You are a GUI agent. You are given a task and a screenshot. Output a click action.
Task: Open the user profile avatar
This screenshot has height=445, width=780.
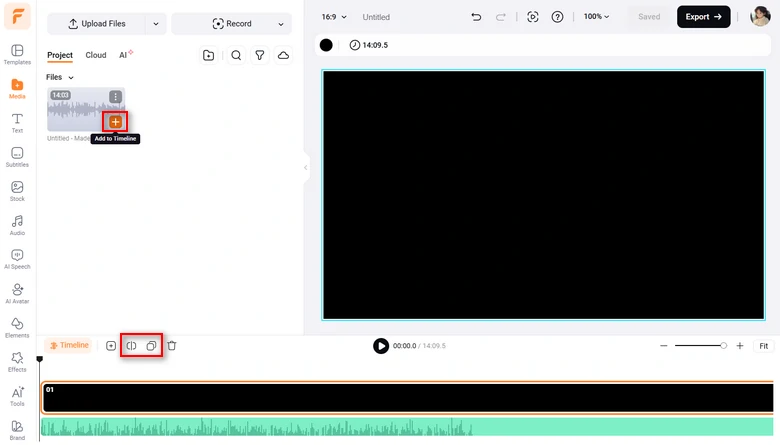point(760,16)
